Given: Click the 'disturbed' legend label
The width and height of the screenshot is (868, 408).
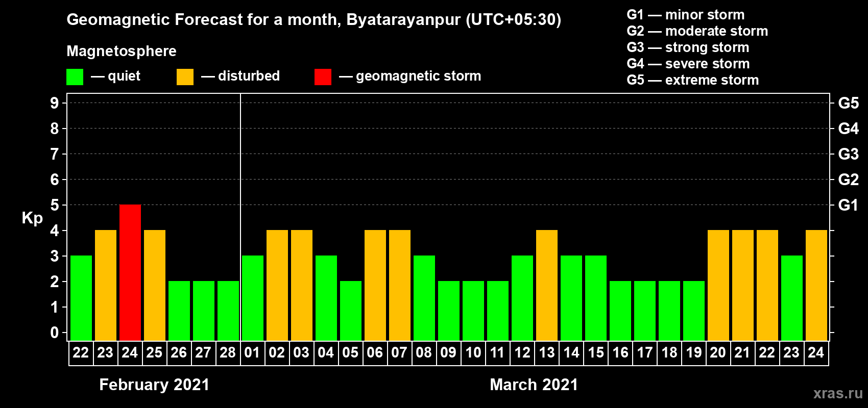Looking at the screenshot, I should coord(249,76).
